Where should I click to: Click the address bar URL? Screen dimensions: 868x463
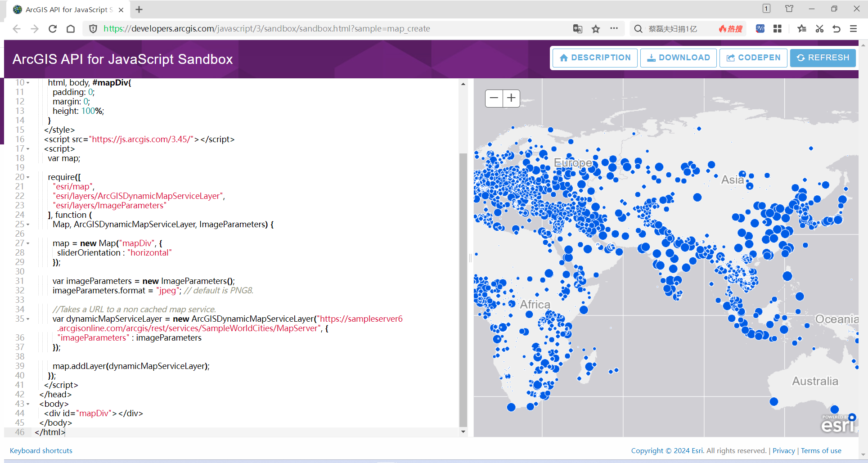click(x=266, y=29)
